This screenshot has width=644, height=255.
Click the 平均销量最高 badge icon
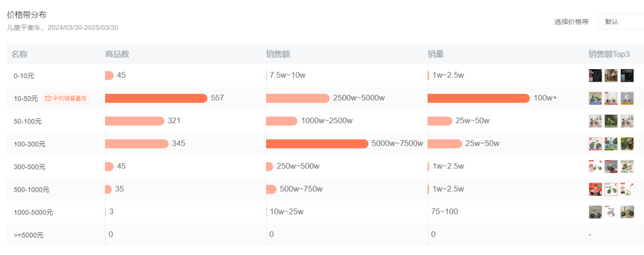[x=48, y=99]
